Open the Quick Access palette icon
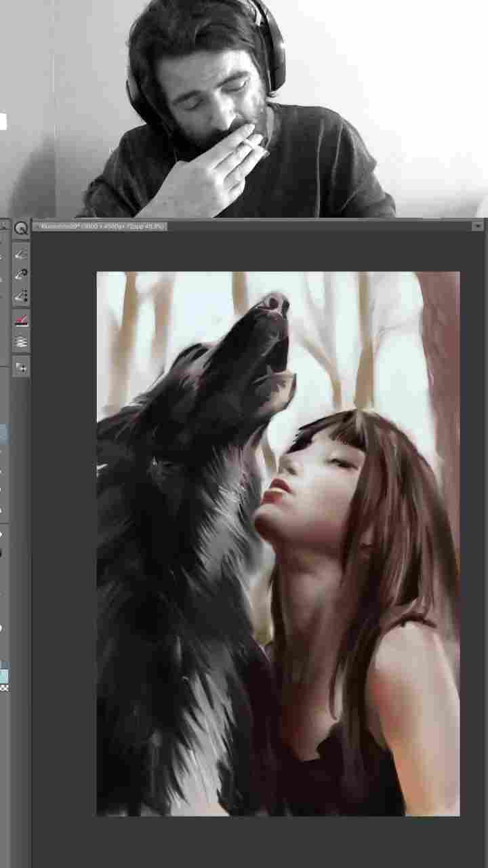Screen dimensions: 488x868 (x=21, y=229)
